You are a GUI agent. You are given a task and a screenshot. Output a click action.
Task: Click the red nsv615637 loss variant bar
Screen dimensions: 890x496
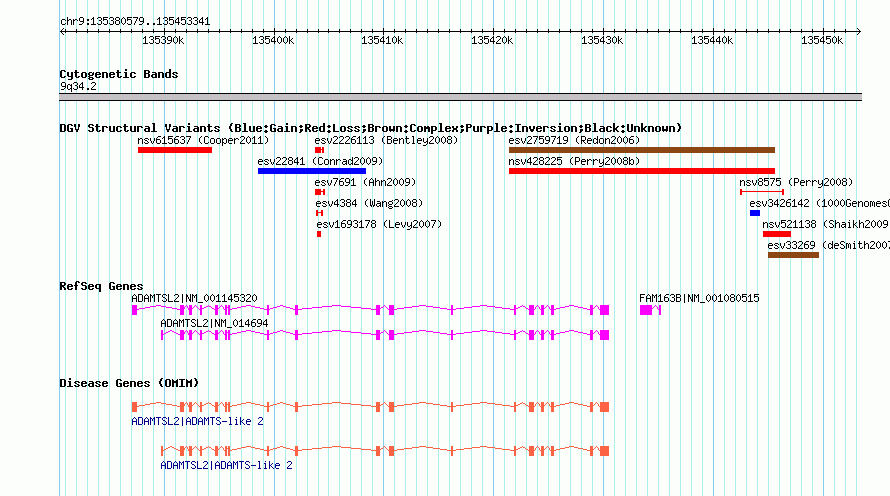pos(175,150)
